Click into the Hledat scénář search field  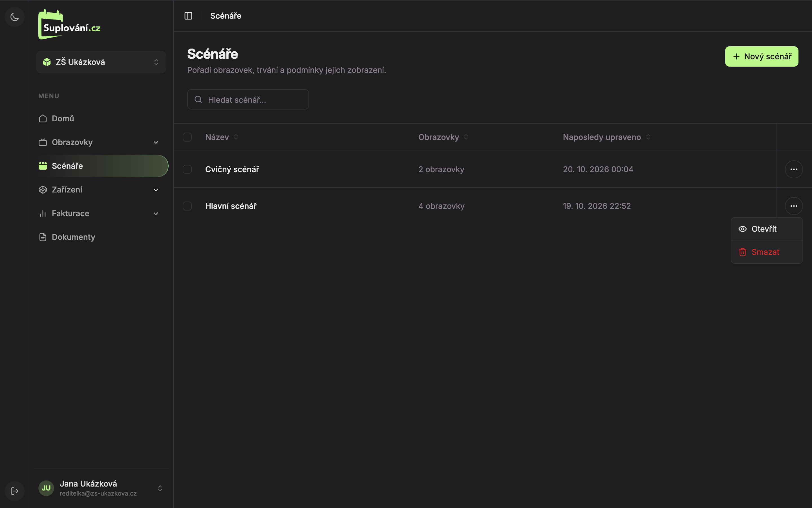248,99
